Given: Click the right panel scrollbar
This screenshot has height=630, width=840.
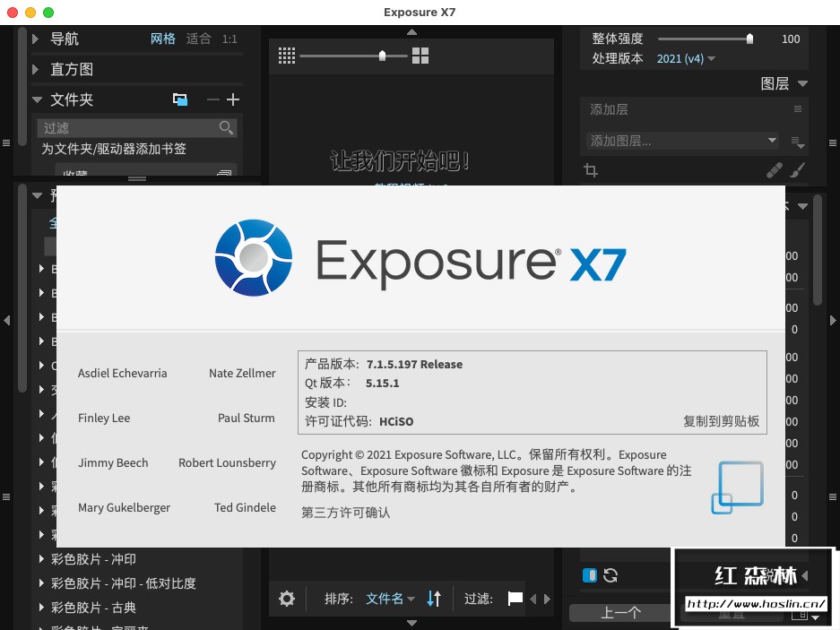Looking at the screenshot, I should click(x=817, y=250).
